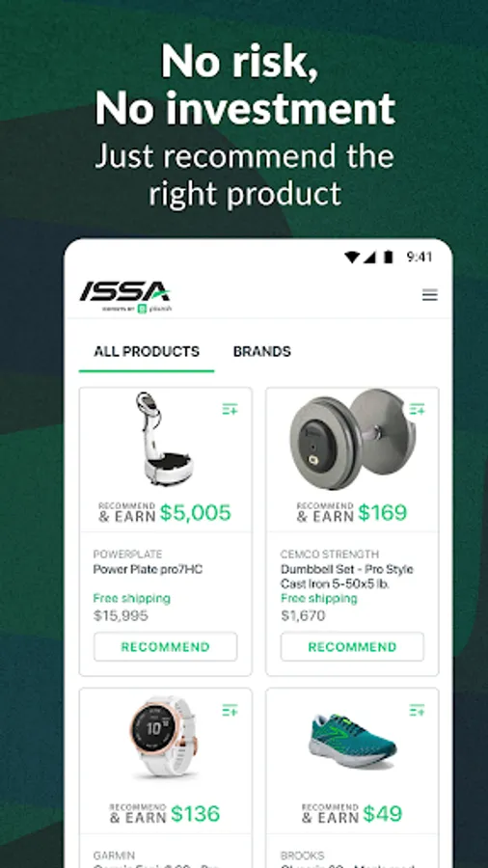The image size is (488, 868).
Task: Add Dumbbell Set to list icon
Action: pyautogui.click(x=417, y=409)
